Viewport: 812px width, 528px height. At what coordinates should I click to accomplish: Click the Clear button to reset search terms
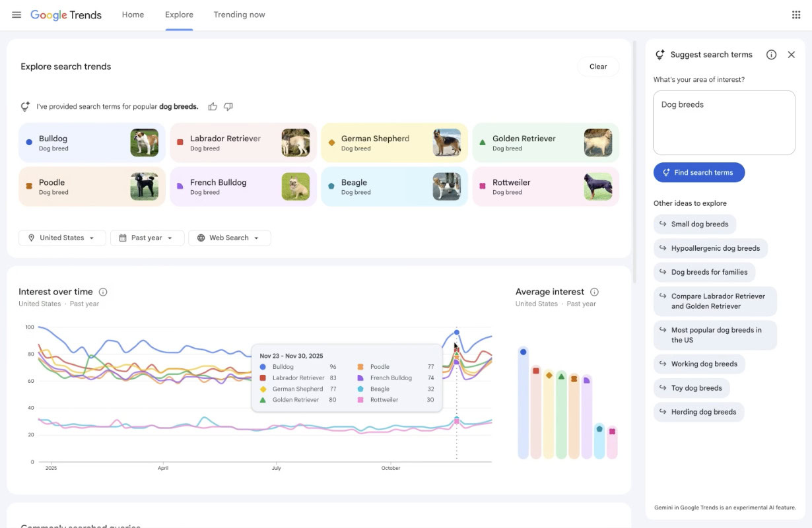[598, 66]
